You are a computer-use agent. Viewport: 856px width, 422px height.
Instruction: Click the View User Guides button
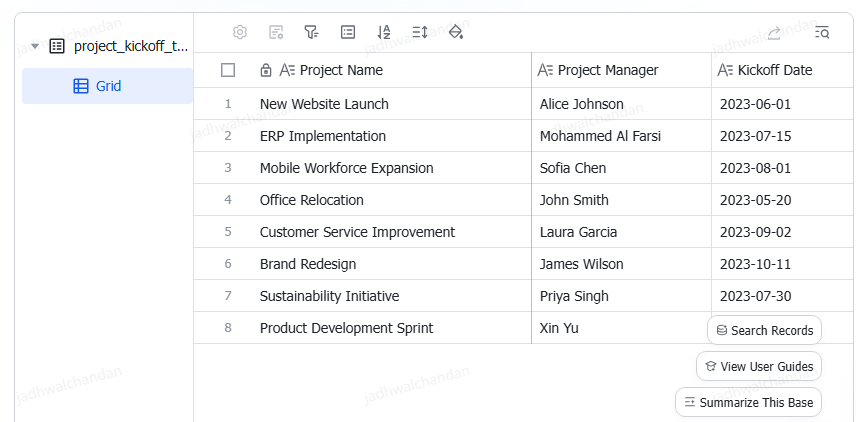coord(759,366)
